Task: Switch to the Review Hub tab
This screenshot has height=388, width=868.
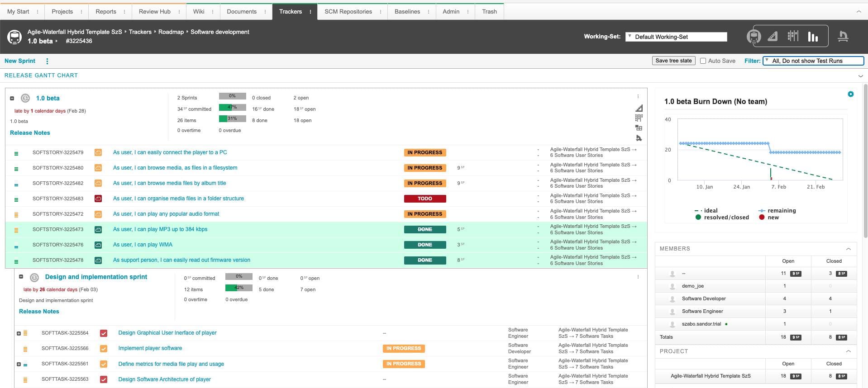Action: [155, 12]
